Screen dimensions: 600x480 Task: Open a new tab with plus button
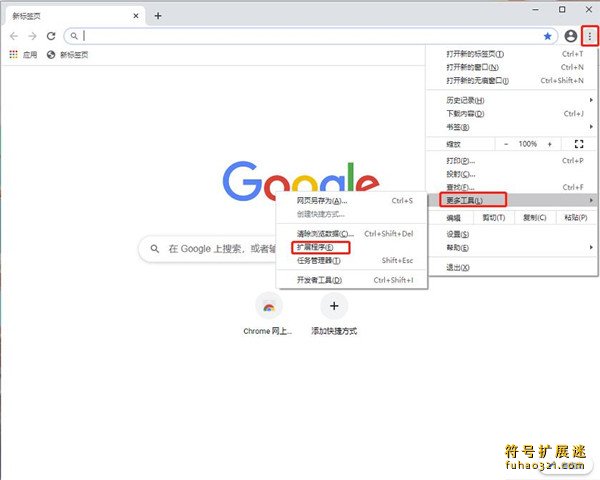158,16
